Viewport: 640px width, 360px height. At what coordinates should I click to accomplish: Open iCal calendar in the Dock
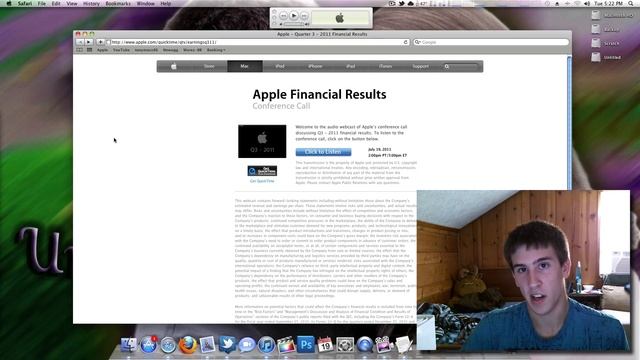(325, 345)
